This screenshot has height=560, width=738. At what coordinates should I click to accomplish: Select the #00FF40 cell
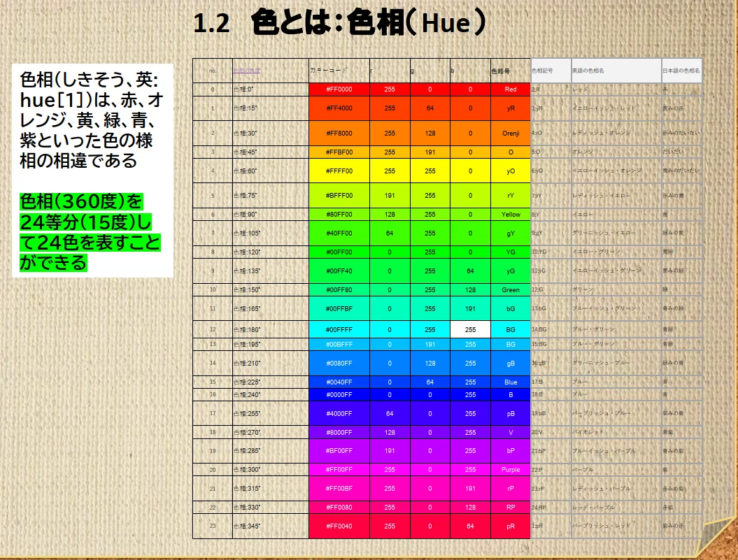[x=339, y=271]
